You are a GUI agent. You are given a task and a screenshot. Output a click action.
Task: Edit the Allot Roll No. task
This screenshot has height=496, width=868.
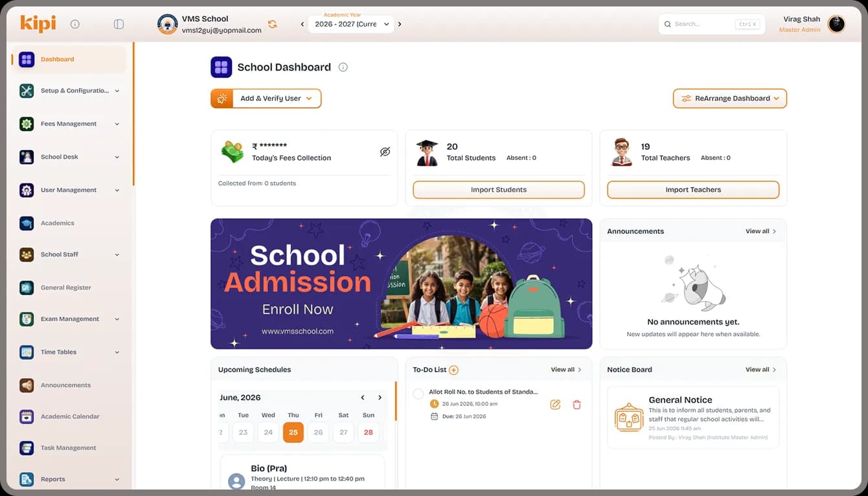coord(555,404)
